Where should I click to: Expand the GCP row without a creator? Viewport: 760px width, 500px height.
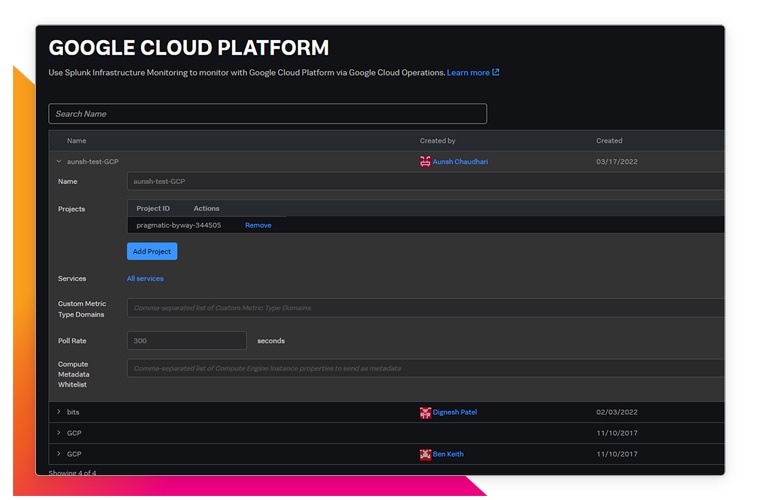coord(59,433)
